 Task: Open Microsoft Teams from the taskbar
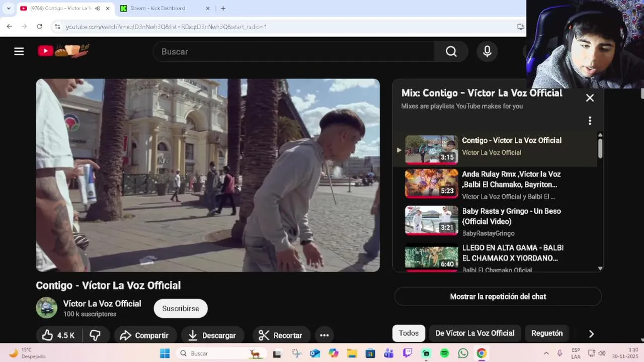389,353
